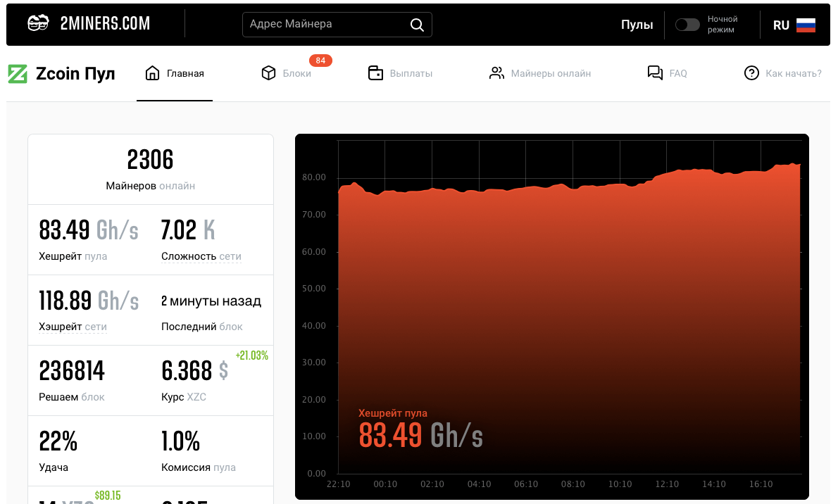Click the 2Miners mascot logo icon
The image size is (838, 504).
[x=38, y=23]
